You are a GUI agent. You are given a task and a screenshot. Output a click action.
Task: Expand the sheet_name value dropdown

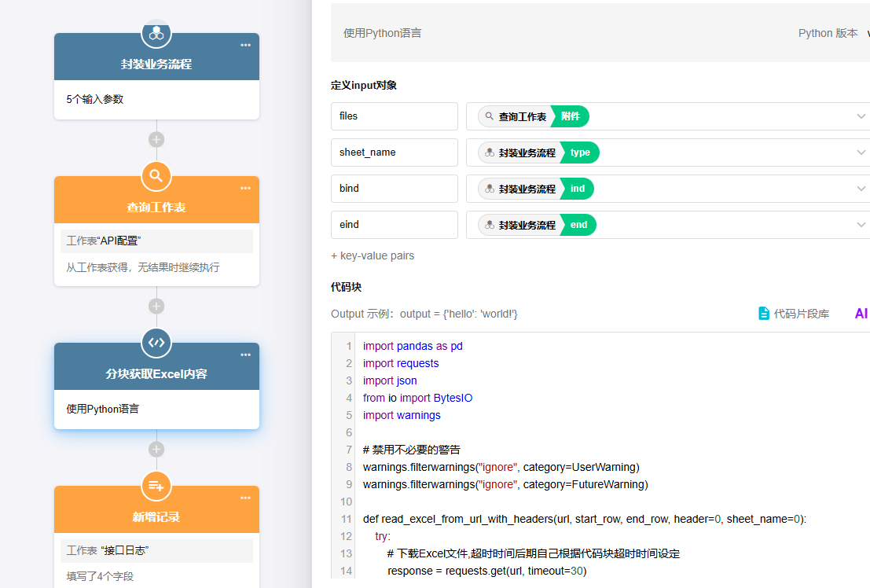click(x=861, y=153)
